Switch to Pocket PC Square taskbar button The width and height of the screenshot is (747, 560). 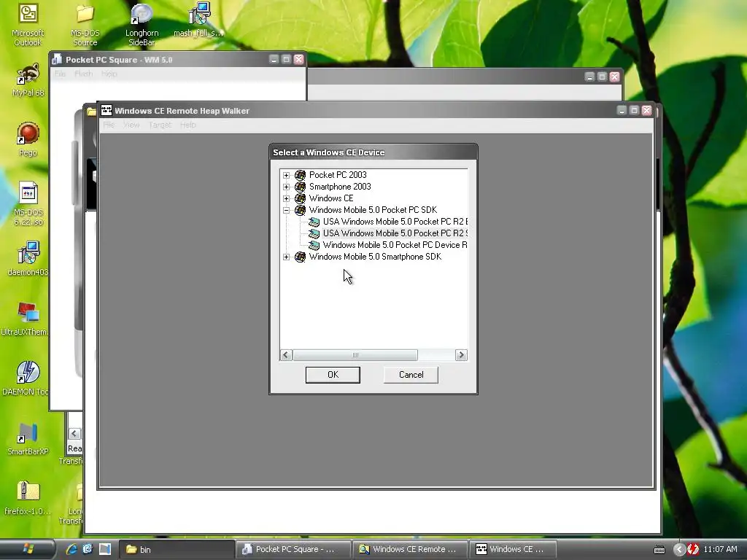pyautogui.click(x=293, y=550)
